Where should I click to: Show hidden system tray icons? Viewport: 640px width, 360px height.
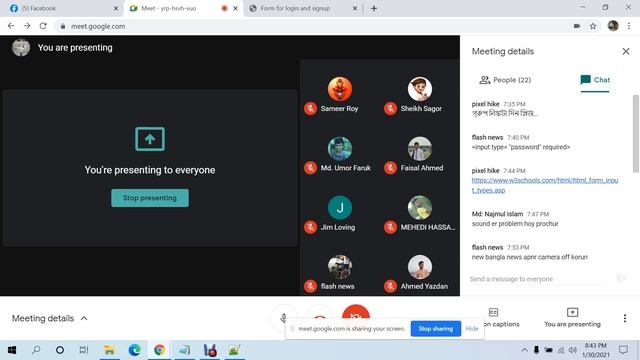click(524, 350)
